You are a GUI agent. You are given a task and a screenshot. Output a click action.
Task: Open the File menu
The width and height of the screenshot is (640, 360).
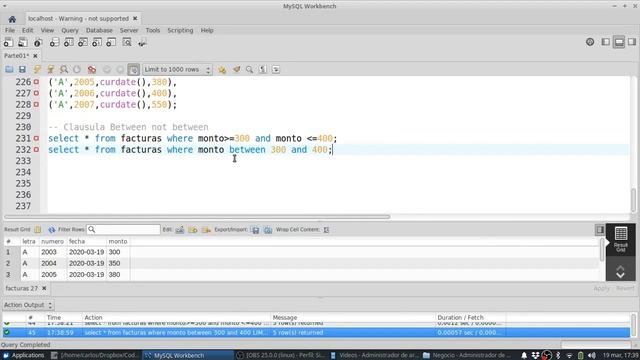click(10, 30)
